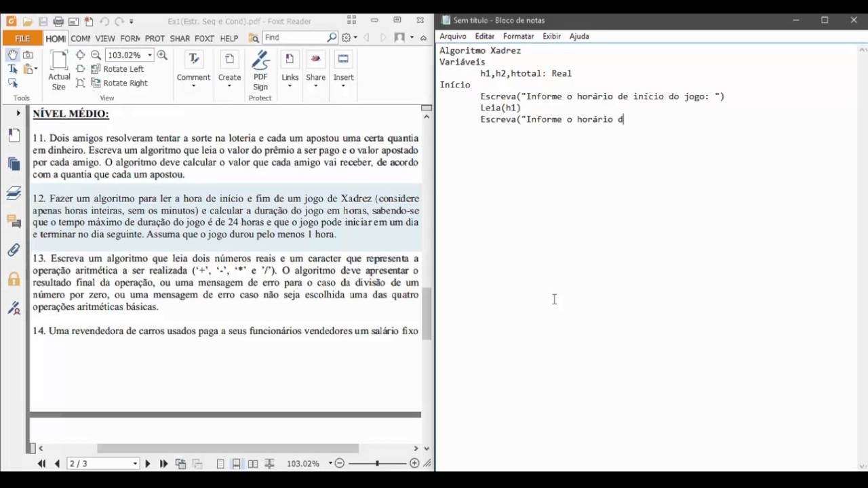Click the PDF horizontal scrollbar

point(228,448)
